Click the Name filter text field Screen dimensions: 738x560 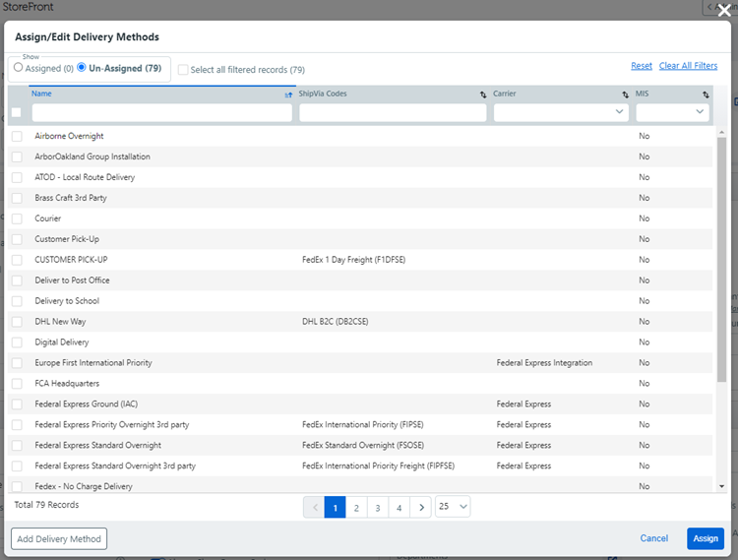coord(161,113)
